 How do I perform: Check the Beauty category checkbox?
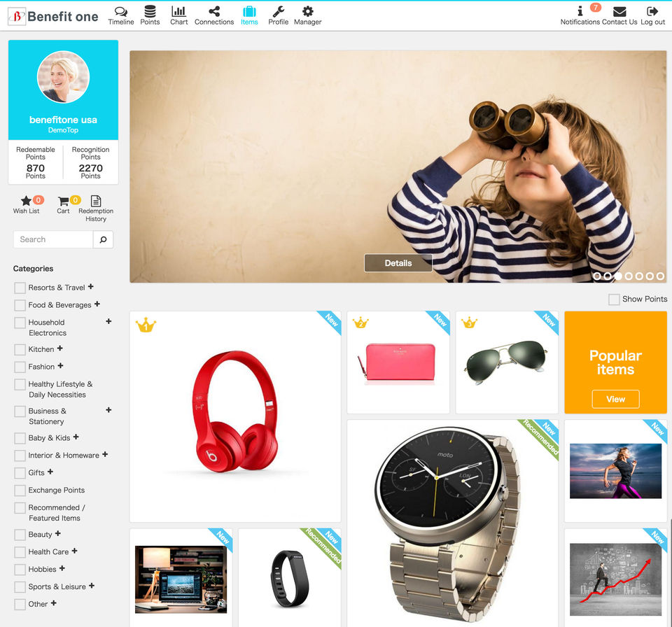click(x=20, y=535)
